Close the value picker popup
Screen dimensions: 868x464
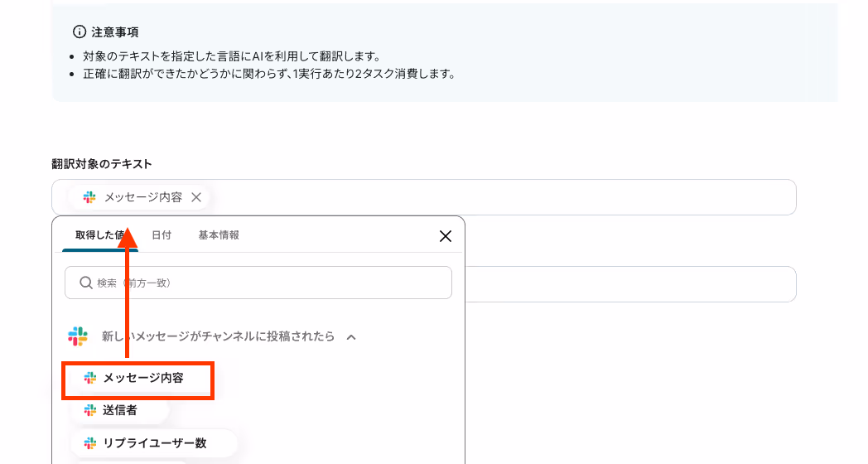(x=445, y=236)
